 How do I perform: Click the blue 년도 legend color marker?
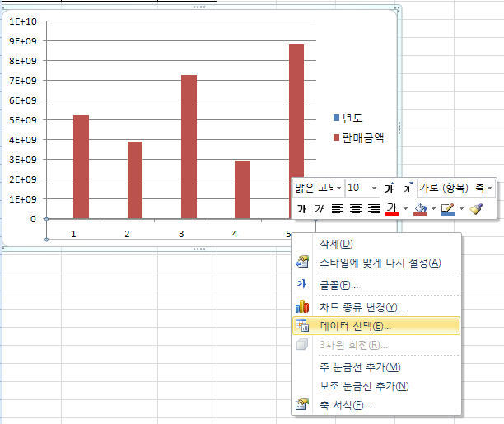click(x=337, y=118)
